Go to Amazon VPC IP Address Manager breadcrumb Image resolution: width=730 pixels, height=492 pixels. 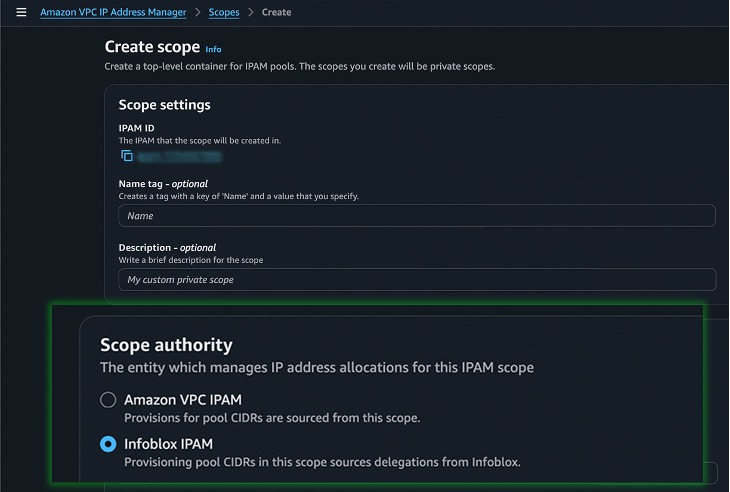pos(113,12)
